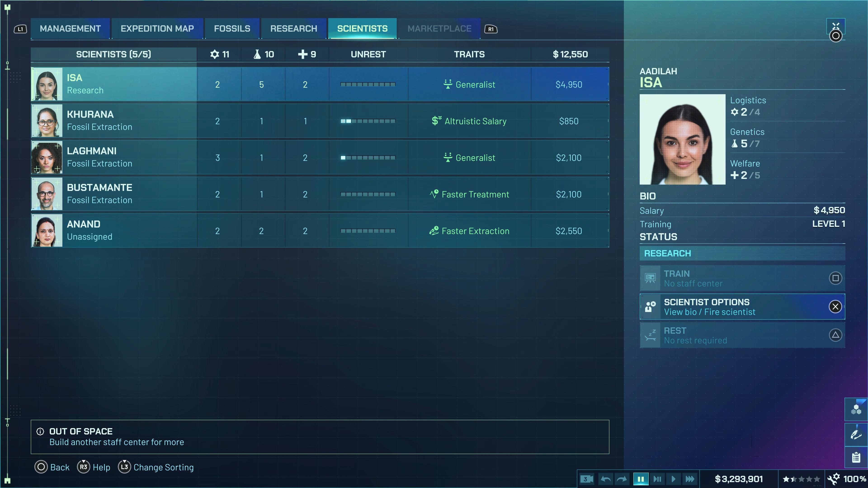Viewport: 868px width, 488px height.
Task: Sort by Logistics column header
Action: click(x=219, y=54)
